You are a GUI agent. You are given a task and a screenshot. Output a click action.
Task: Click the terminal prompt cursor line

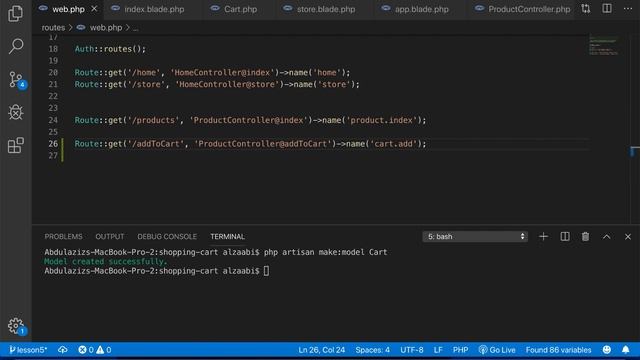point(157,271)
